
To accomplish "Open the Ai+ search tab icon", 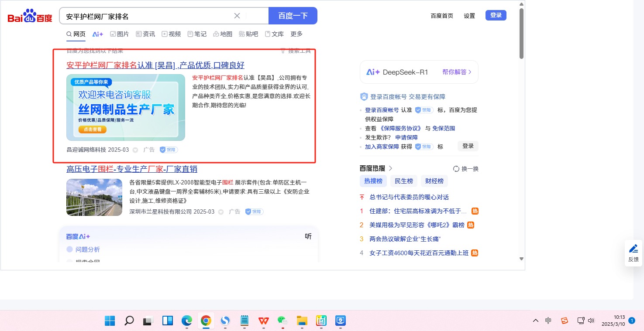I will pyautogui.click(x=98, y=34).
